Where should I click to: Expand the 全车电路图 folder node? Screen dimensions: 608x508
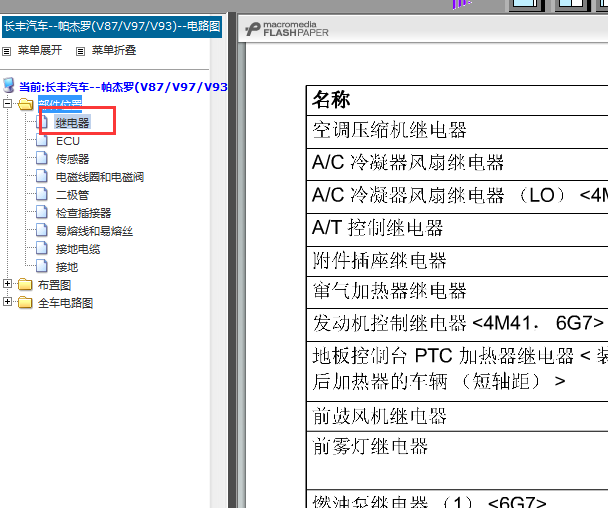(7, 302)
